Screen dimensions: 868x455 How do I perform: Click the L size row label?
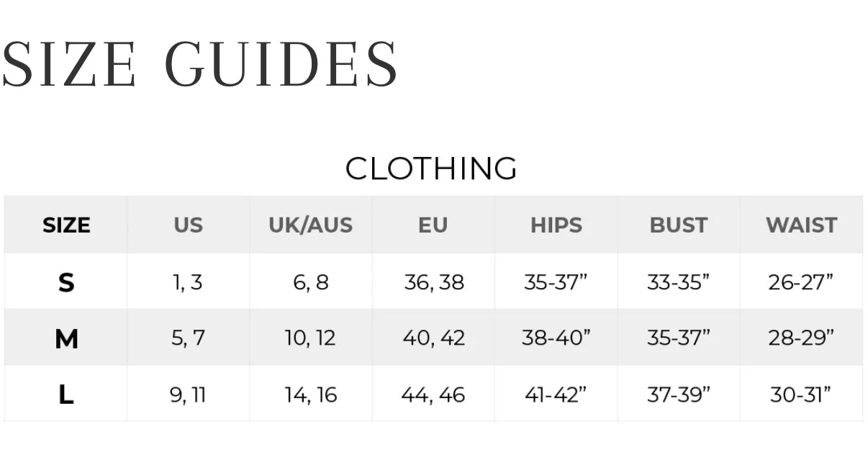[66, 395]
